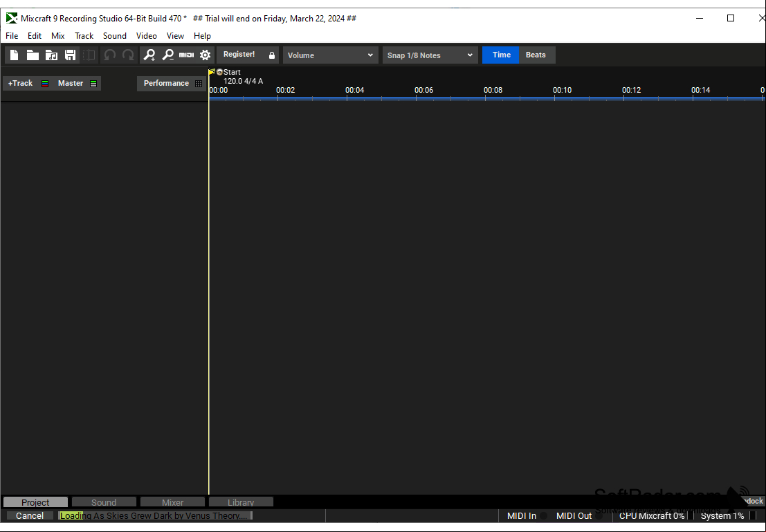Click the "Start" marker label
The height and width of the screenshot is (532, 766).
pos(232,73)
